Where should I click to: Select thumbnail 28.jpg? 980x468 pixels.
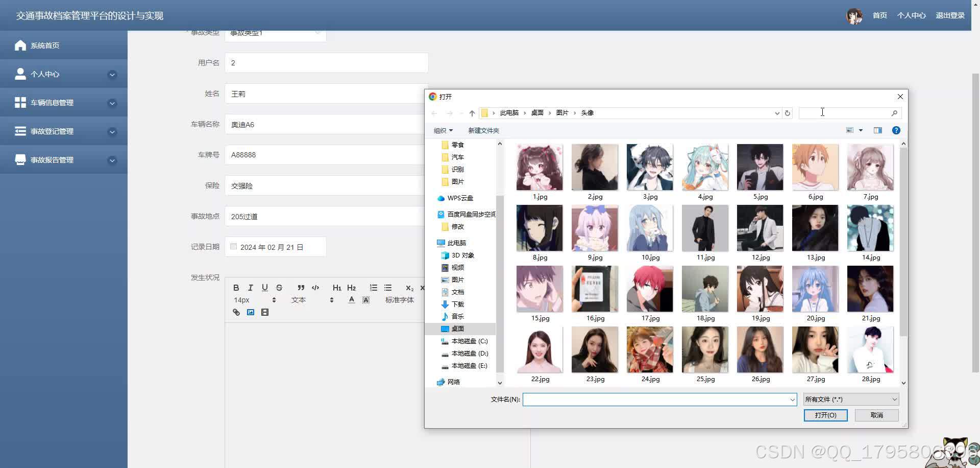tap(870, 355)
